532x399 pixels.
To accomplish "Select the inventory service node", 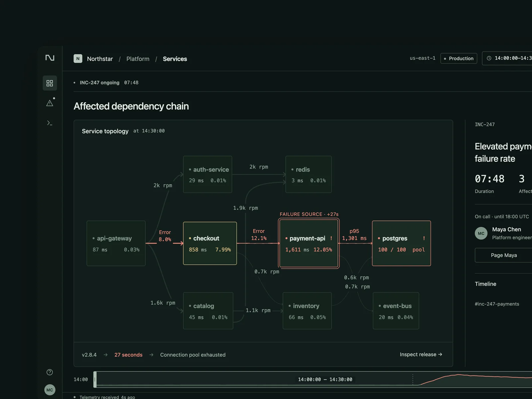I will pos(307,311).
